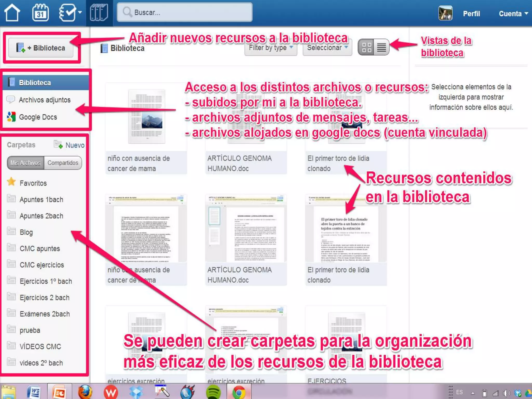Open the Library books icon in top bar
Image resolution: width=532 pixels, height=399 pixels.
(x=99, y=13)
